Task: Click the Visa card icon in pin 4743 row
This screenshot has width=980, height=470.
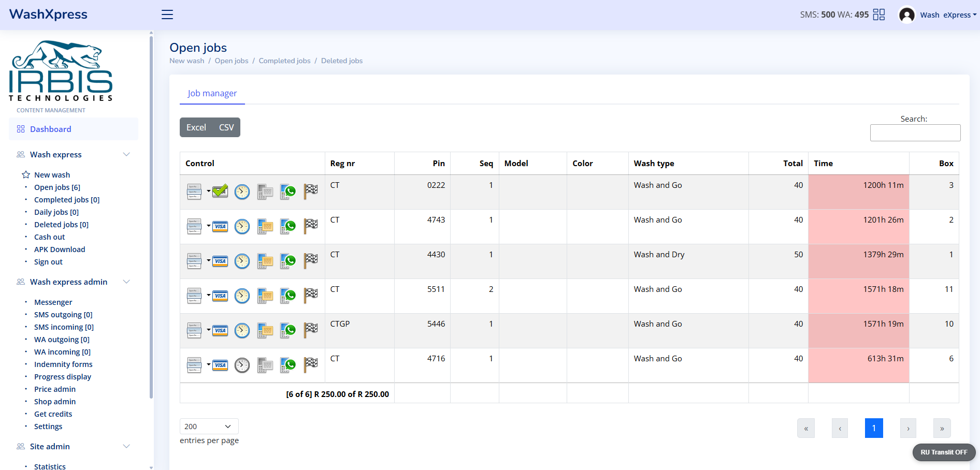Action: 220,226
